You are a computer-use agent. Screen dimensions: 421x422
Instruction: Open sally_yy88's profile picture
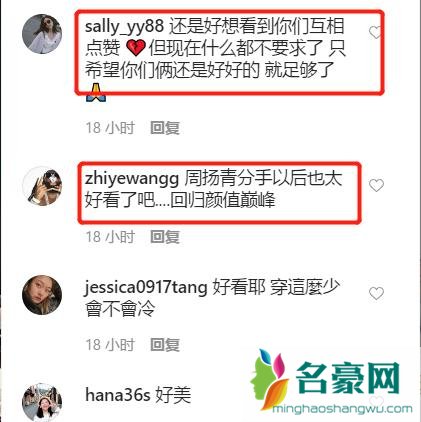[x=42, y=34]
